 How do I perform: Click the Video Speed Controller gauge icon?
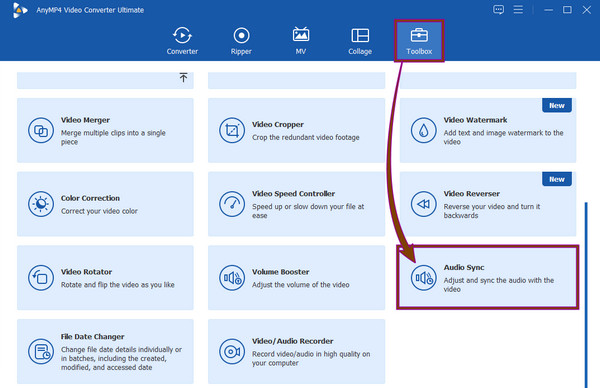coord(232,204)
